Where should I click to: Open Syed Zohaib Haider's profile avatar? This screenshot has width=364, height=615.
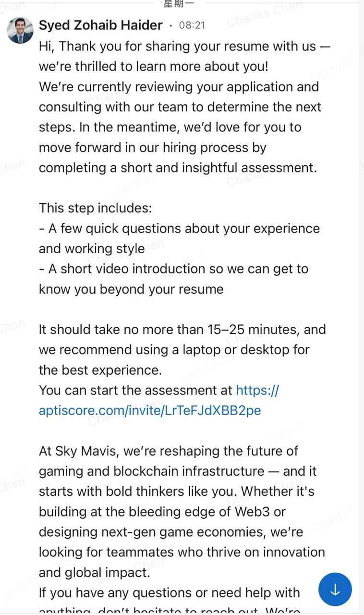(20, 31)
